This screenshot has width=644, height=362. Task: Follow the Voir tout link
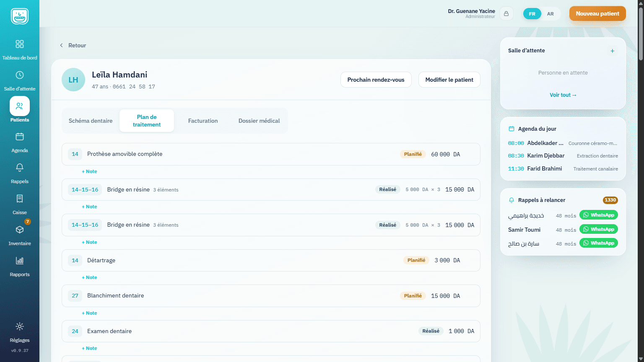[x=563, y=95]
